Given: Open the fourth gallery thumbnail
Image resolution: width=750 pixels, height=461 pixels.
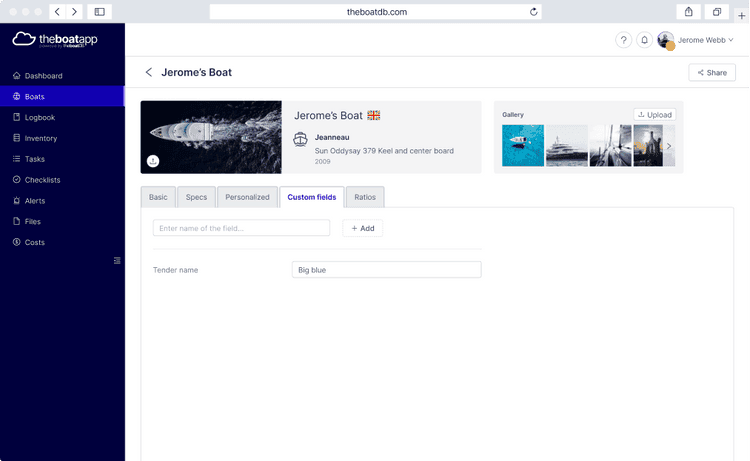Looking at the screenshot, I should pyautogui.click(x=648, y=145).
